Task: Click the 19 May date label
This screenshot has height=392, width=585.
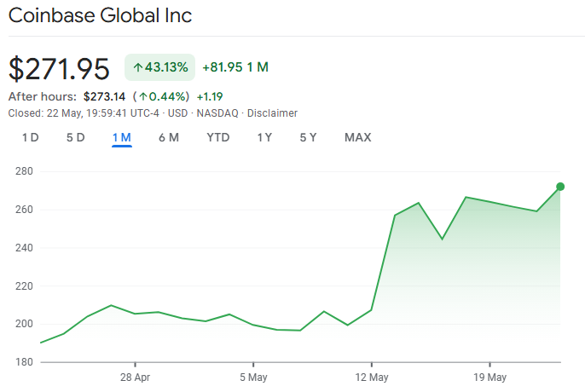Action: 489,377
